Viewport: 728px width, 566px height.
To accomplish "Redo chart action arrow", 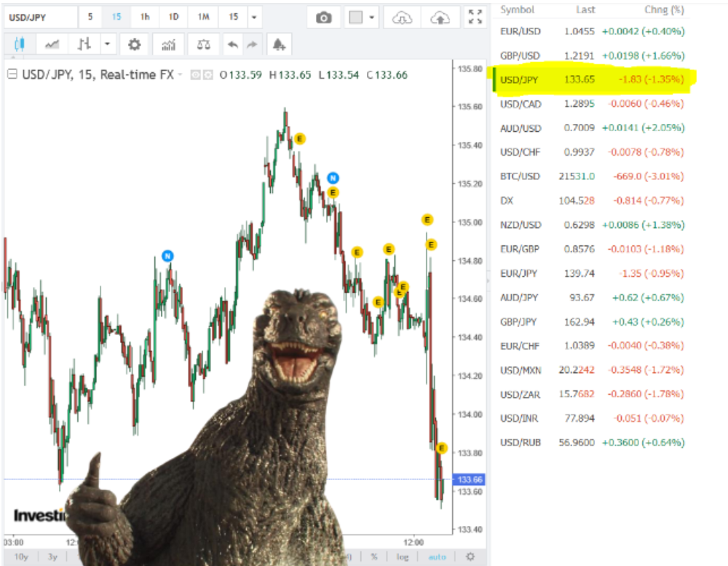I will 252,44.
